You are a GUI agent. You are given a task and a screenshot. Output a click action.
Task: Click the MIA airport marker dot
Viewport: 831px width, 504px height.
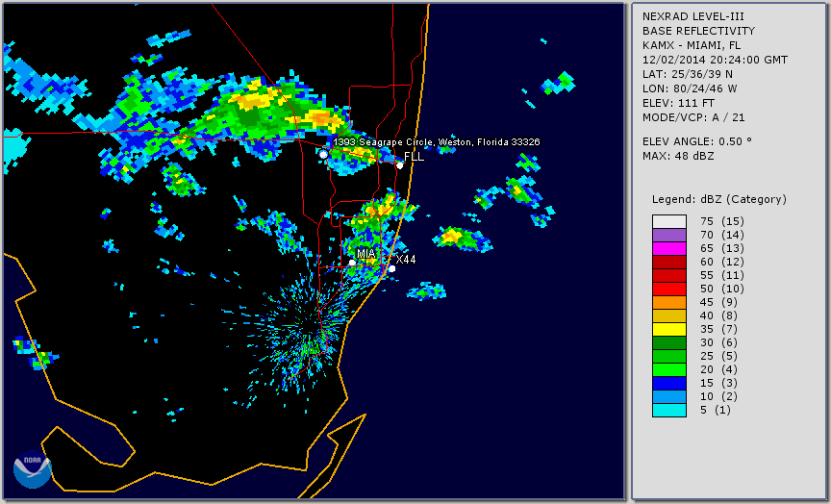pos(352,263)
